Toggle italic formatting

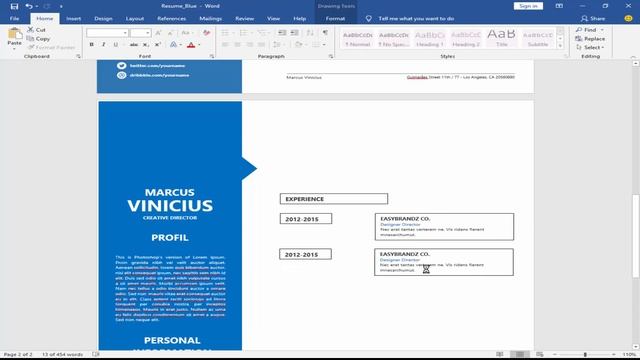click(x=104, y=44)
